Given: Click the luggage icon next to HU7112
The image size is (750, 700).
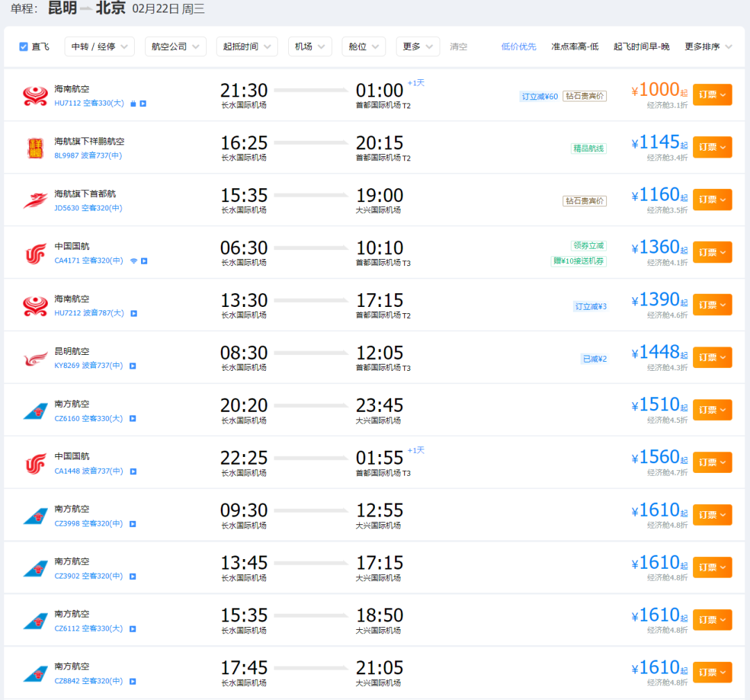Looking at the screenshot, I should pos(133,103).
